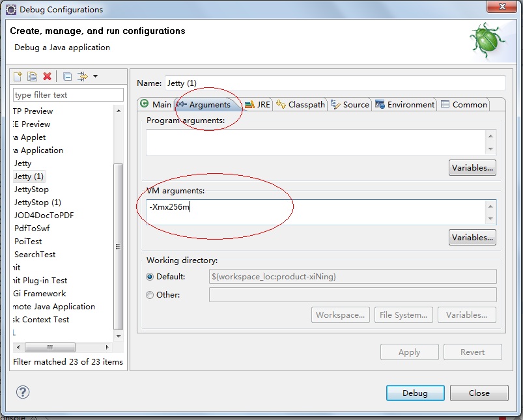Screen dimensions: 523x420
Task: Switch to the Classpath tab
Action: [x=300, y=104]
